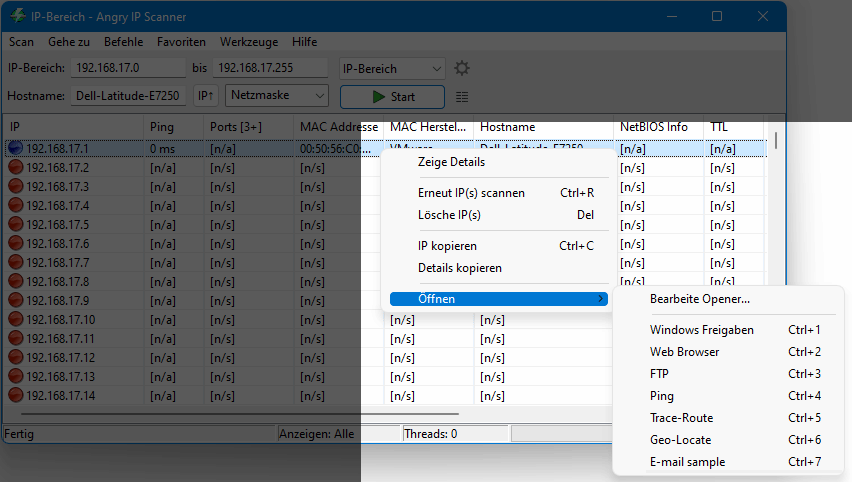Screen dimensions: 852x482
Task: Click the red status icon for 192.168.17.14
Action: pos(16,396)
